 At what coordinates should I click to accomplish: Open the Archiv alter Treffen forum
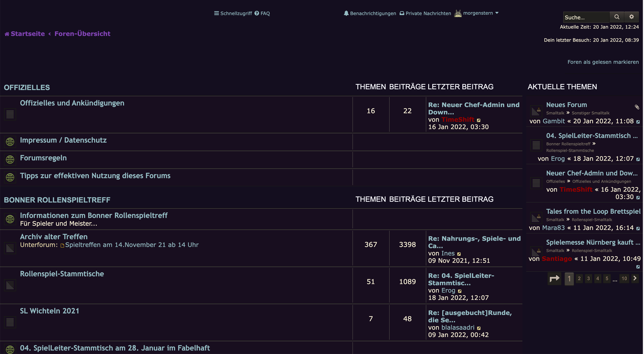(x=54, y=237)
